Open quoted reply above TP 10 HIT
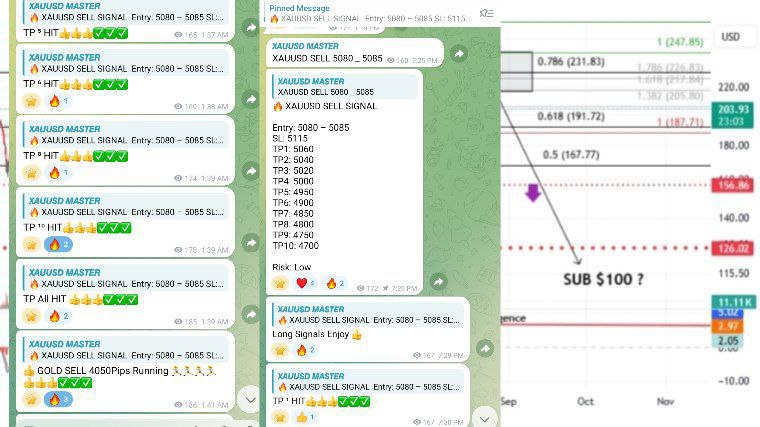Image resolution: width=760 pixels, height=427 pixels. (x=125, y=206)
